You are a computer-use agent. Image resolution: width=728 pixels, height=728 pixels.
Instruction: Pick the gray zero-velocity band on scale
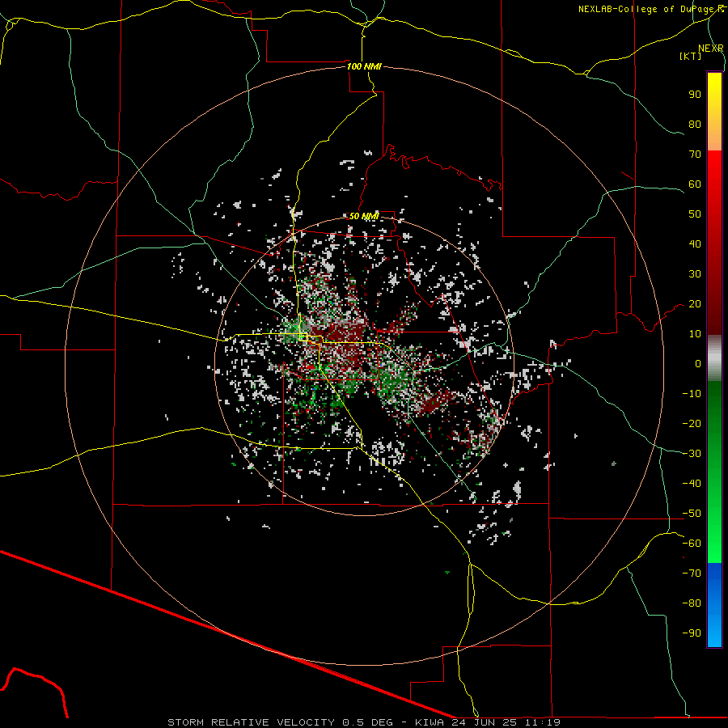(x=714, y=358)
